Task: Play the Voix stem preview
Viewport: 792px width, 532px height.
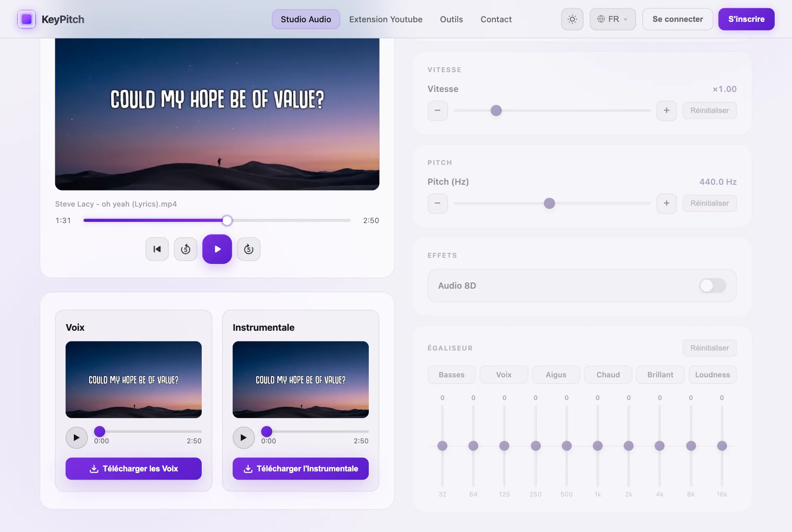Action: [77, 438]
